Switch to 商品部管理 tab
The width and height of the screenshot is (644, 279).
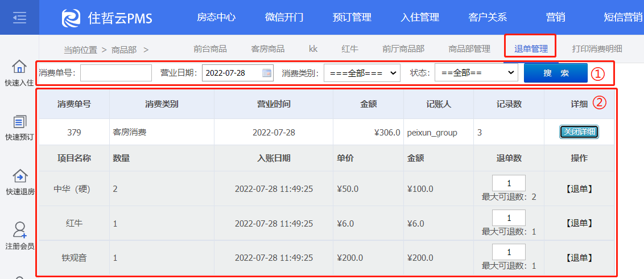tap(469, 49)
